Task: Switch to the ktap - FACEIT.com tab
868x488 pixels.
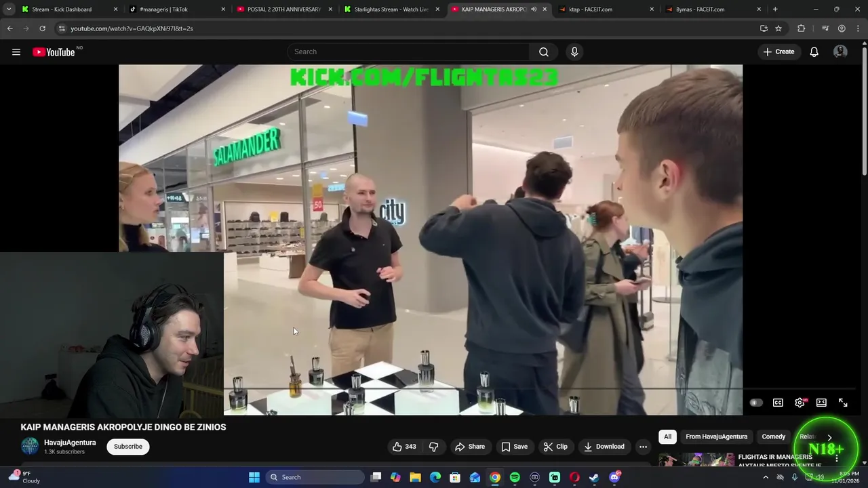Action: 607,9
